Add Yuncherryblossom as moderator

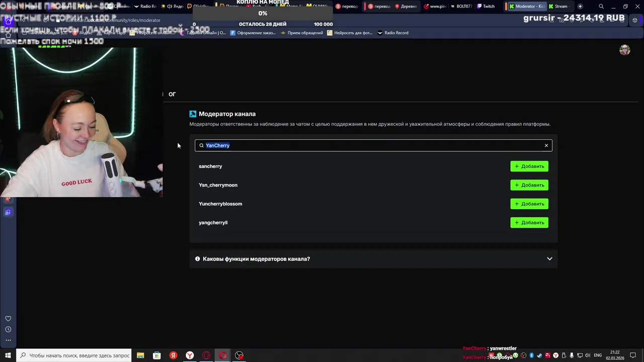click(529, 204)
